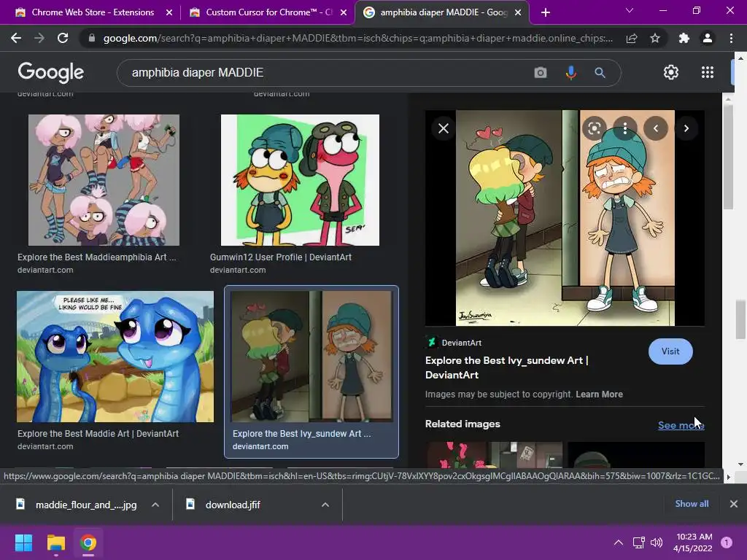Show the next preview image
The width and height of the screenshot is (747, 560).
coord(686,128)
